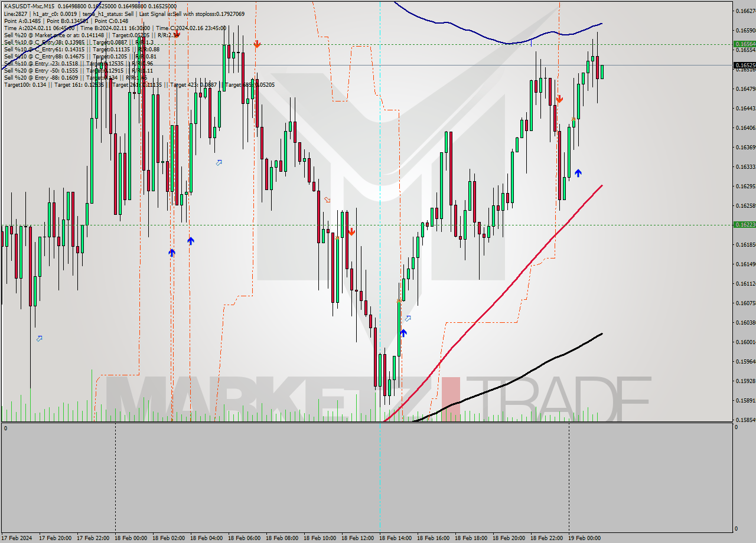The height and width of the screenshot is (543, 756).
Task: Select the blue buy arrow under the 19 Feb candles
Action: click(578, 173)
